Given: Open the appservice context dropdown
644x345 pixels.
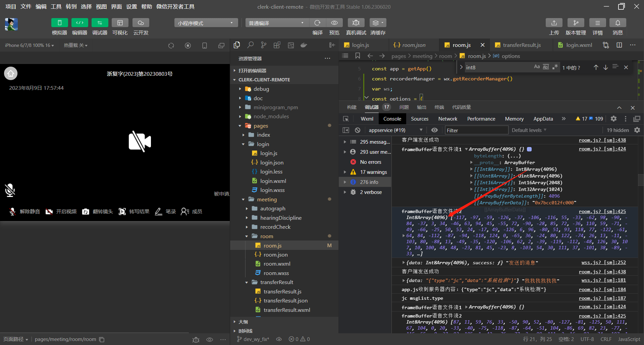Looking at the screenshot, I should pyautogui.click(x=395, y=130).
